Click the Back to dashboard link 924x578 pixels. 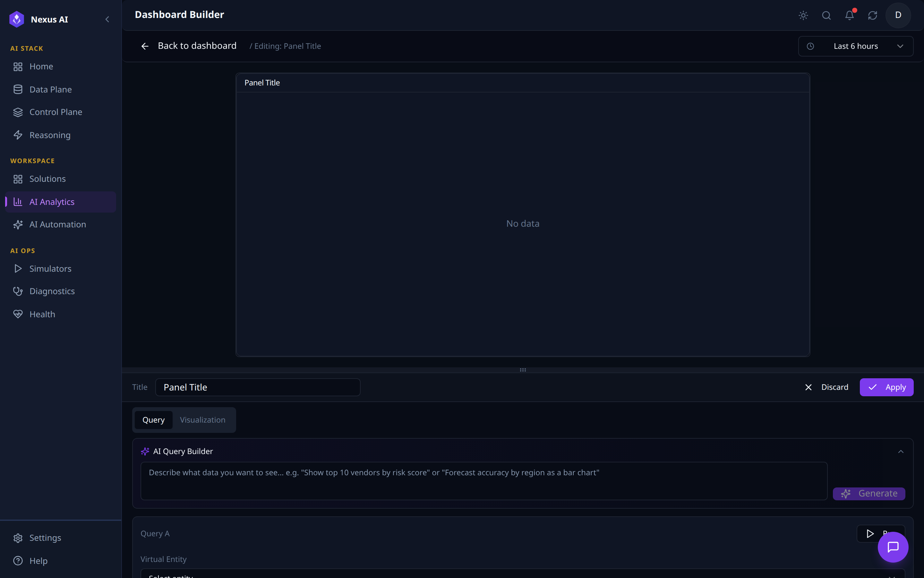tap(197, 46)
